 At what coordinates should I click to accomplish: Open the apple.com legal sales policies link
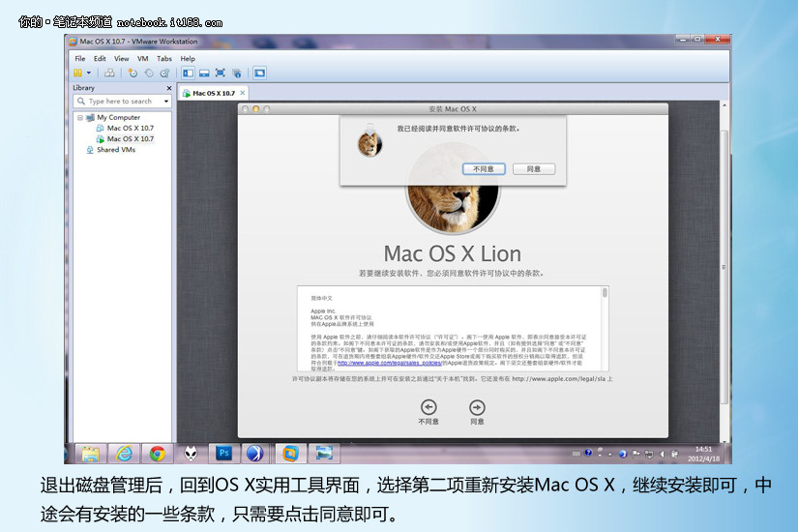pyautogui.click(x=390, y=363)
